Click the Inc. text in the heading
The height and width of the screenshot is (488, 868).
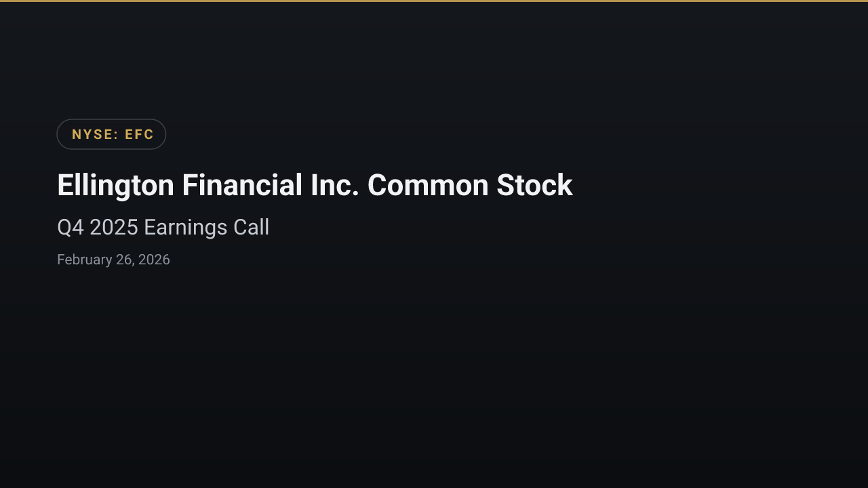point(334,185)
